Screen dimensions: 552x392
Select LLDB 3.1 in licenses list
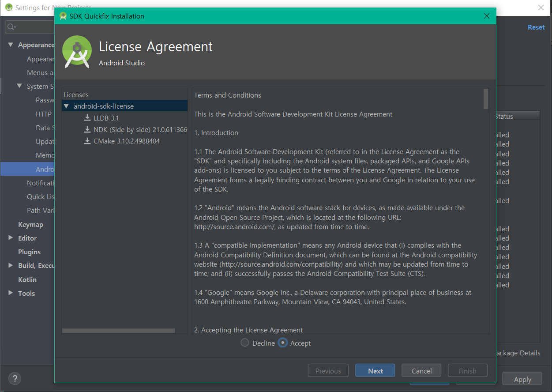point(106,118)
